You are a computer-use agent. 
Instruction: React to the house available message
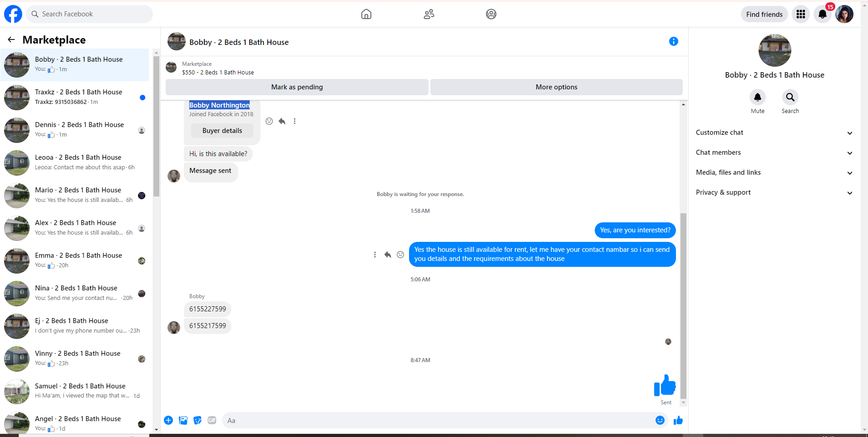pos(400,255)
